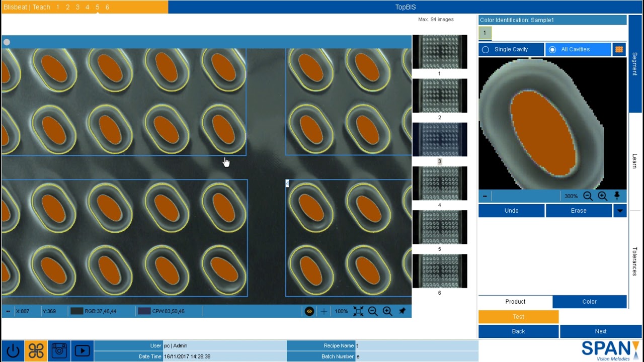Zoom in on the main image viewer

[x=387, y=311]
